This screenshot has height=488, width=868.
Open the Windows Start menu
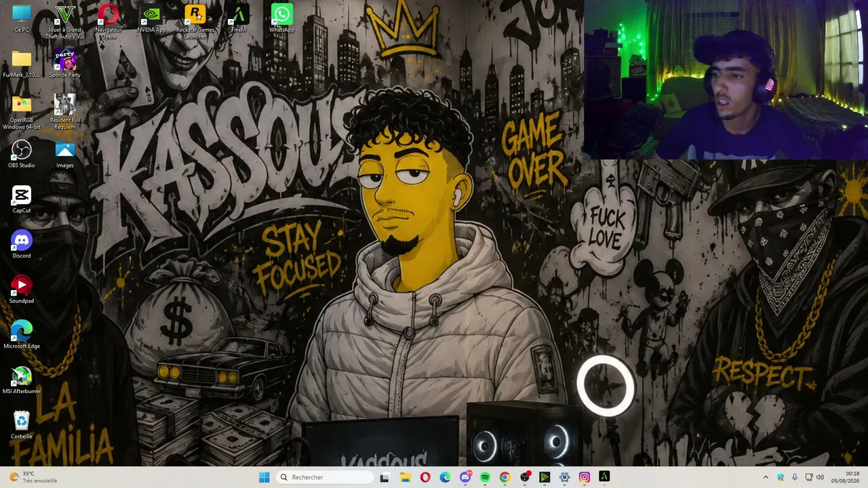pyautogui.click(x=264, y=477)
